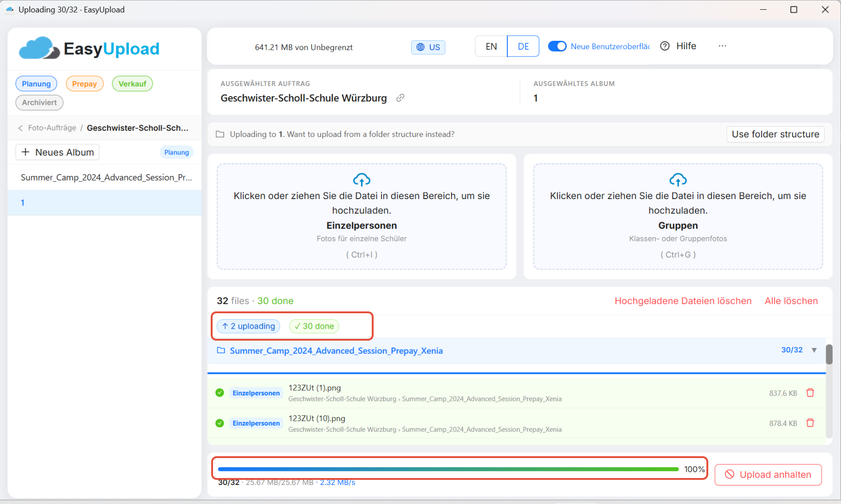Screen dimensions: 841x504
Task: Click the Einzelpersonen tag on 123ZUt (1).png
Action: click(256, 393)
